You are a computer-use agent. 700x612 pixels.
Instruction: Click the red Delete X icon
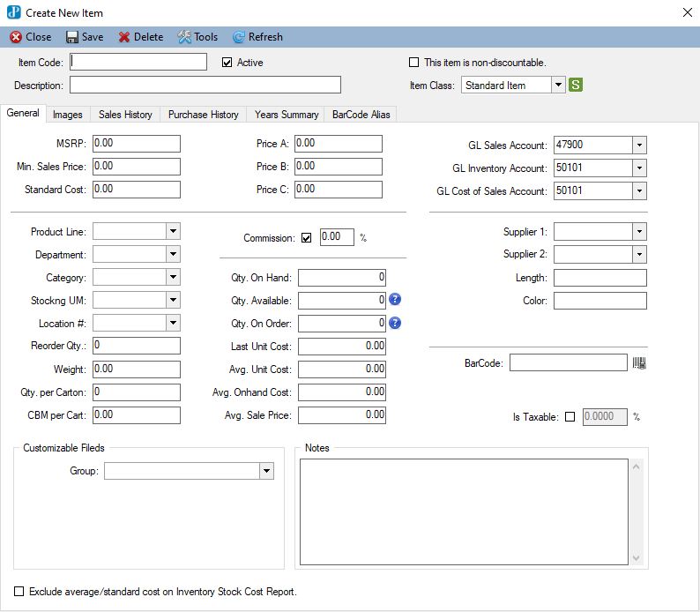(x=124, y=37)
